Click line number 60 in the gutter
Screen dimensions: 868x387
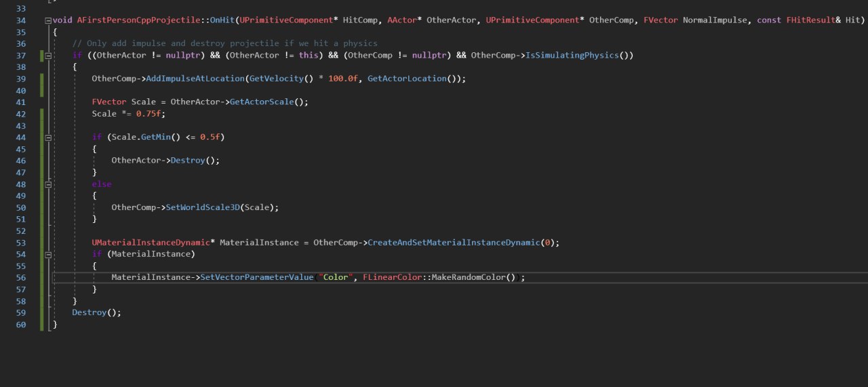20,325
